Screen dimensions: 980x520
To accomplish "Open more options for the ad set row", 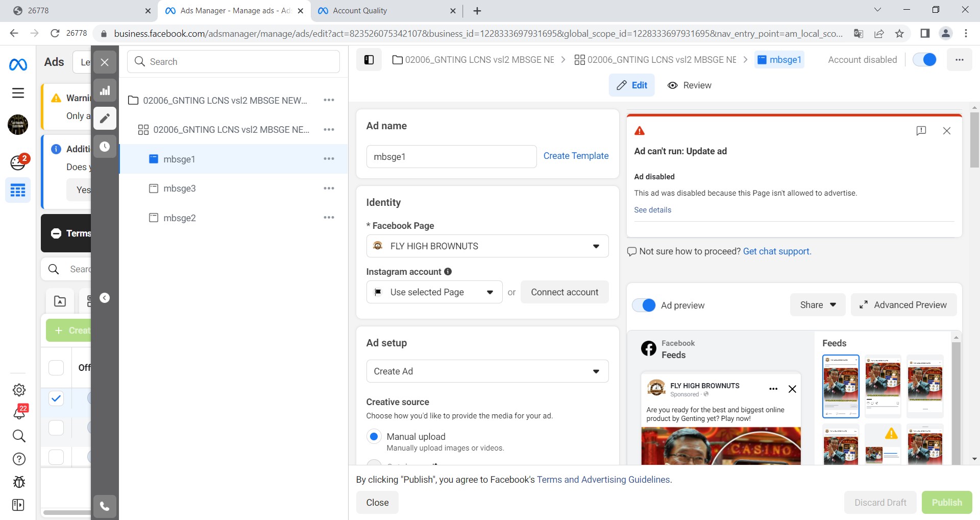I will pyautogui.click(x=329, y=130).
